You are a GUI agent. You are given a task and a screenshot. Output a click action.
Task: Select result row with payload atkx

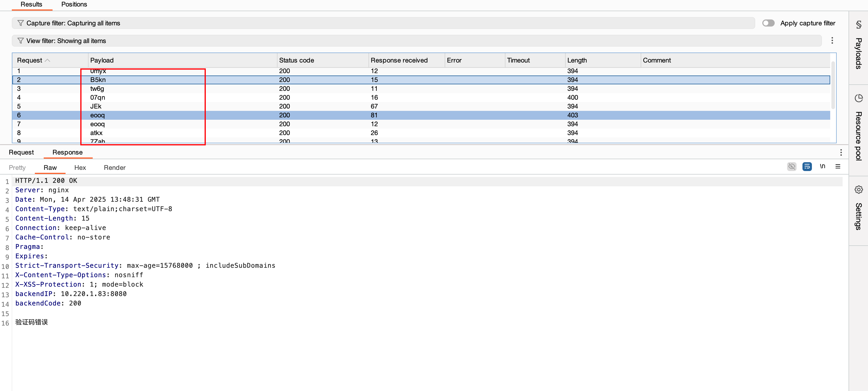(421, 133)
